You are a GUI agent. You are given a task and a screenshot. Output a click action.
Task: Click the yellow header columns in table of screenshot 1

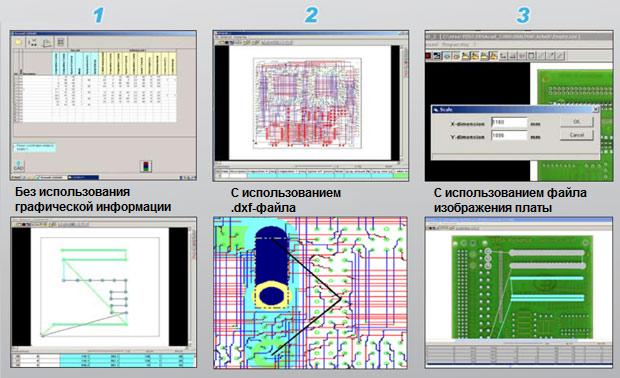pos(137,63)
